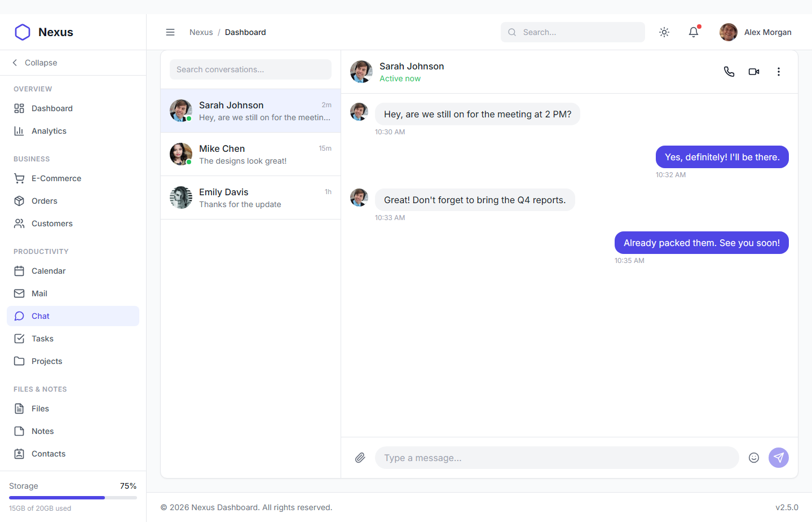The width and height of the screenshot is (812, 522).
Task: Open the Notes page
Action: coord(73,431)
